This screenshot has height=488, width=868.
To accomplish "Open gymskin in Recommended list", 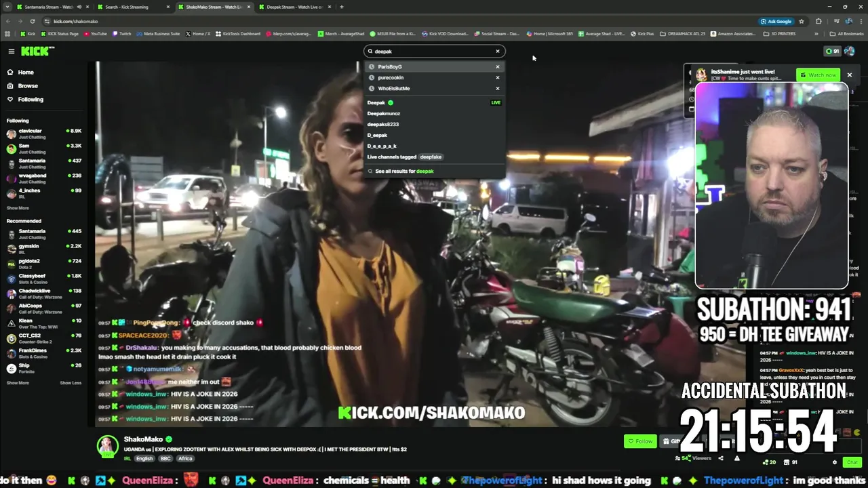I will click(x=44, y=248).
